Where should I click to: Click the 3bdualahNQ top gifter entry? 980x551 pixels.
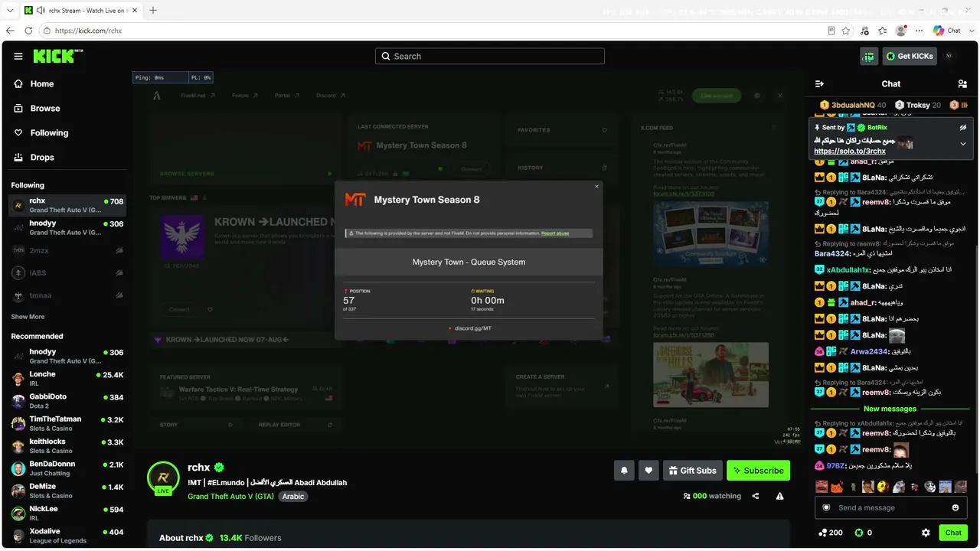pyautogui.click(x=852, y=105)
